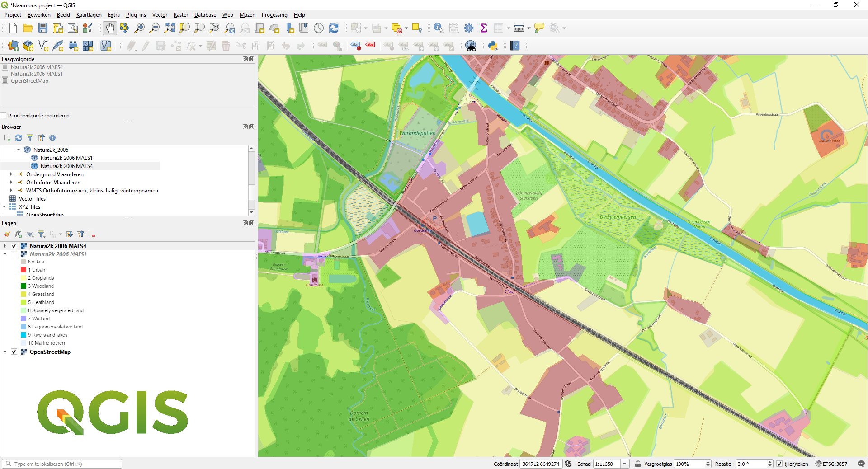This screenshot has height=469, width=868.
Task: Select Natura2k 2006 MAES1 in Browser tree
Action: [x=66, y=158]
